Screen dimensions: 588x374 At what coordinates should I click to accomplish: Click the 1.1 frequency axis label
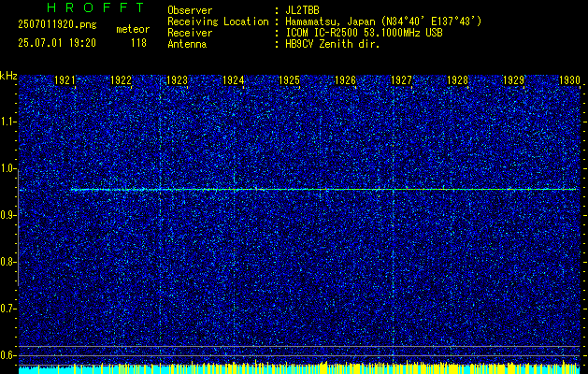pyautogui.click(x=7, y=122)
